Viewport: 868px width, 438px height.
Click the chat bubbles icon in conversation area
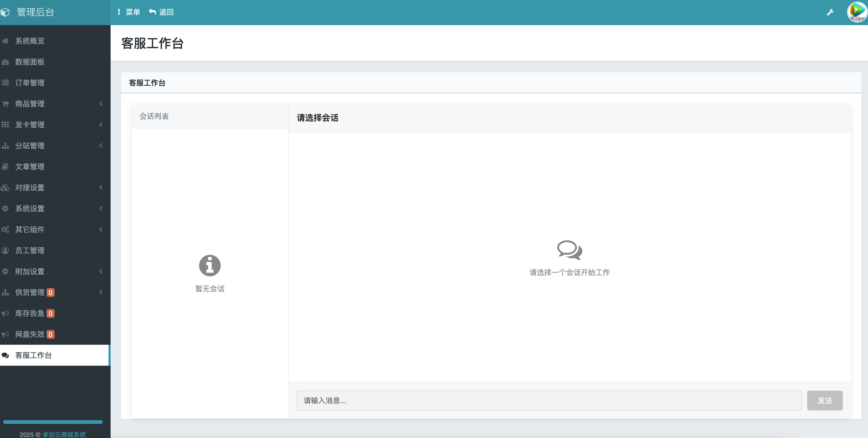569,250
